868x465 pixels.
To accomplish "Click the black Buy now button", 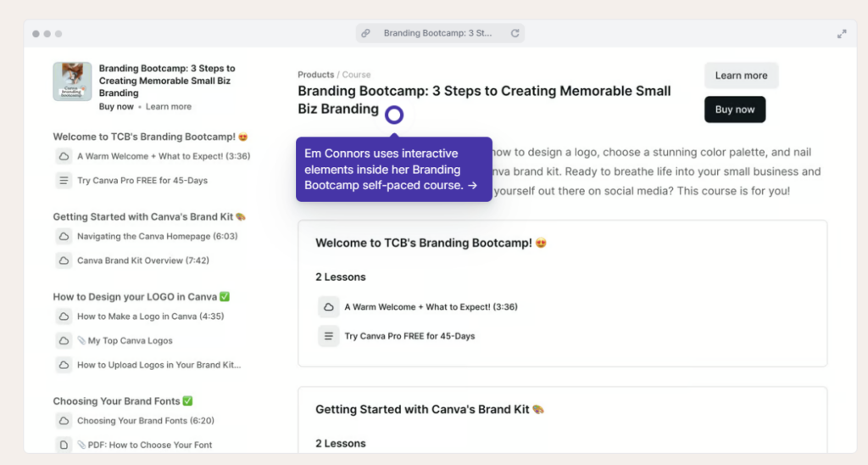I will (x=735, y=109).
